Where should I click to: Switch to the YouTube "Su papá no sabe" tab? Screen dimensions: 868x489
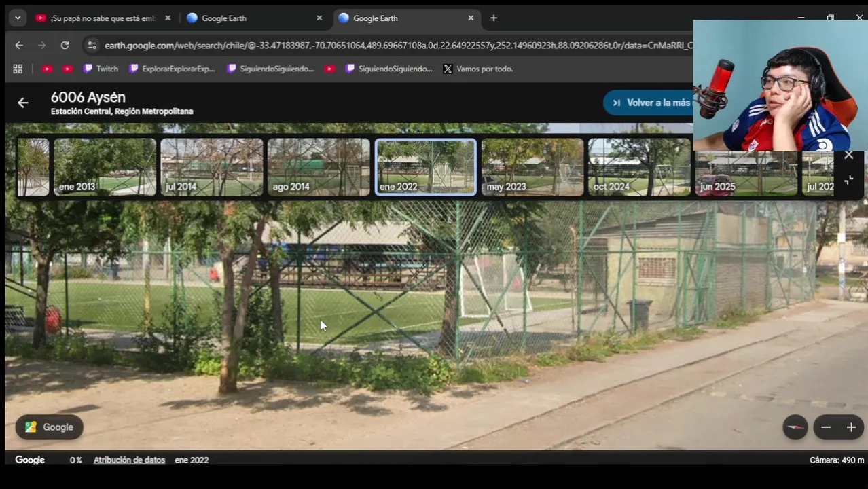tap(102, 18)
